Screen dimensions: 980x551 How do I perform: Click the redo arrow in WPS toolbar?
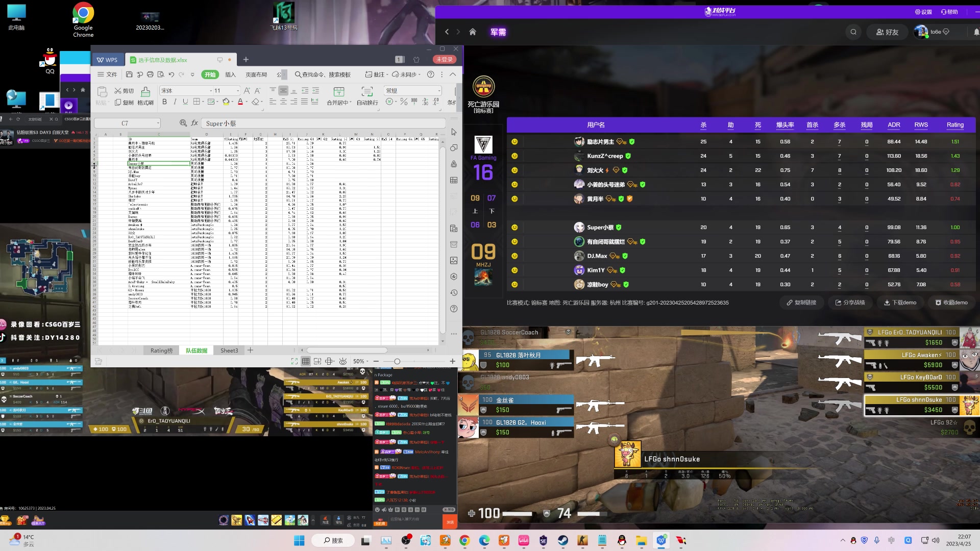pos(182,74)
